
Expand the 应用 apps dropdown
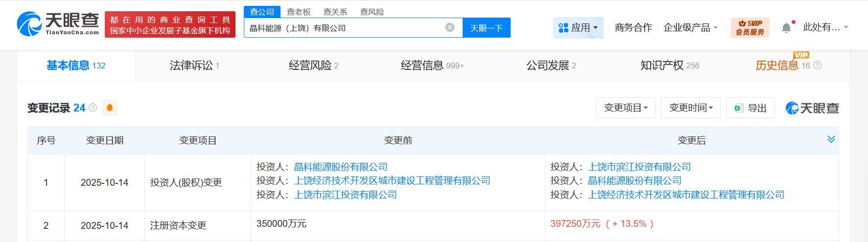click(x=578, y=28)
